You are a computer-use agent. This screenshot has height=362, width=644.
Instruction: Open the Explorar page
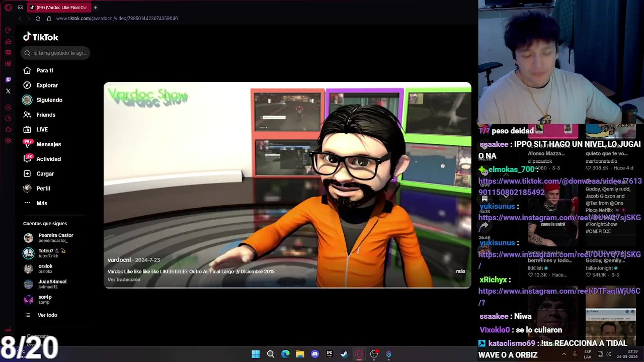(x=40, y=85)
